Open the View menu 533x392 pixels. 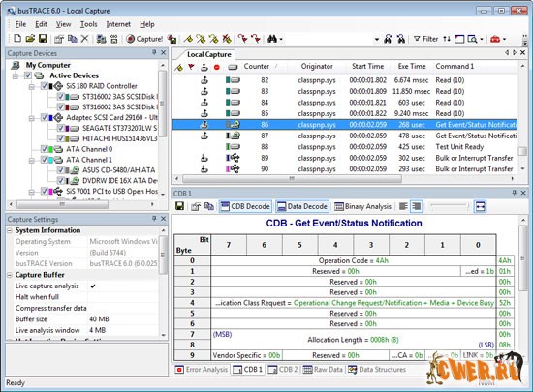pyautogui.click(x=63, y=24)
